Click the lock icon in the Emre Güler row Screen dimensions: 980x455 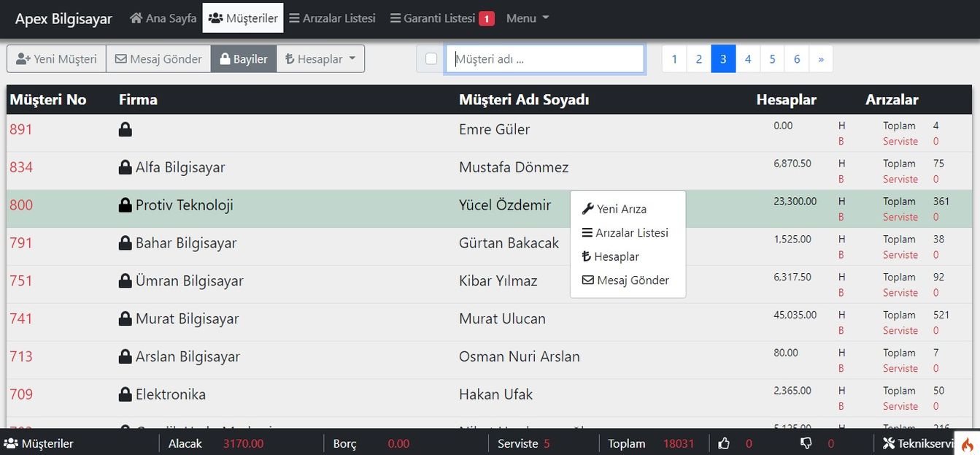tap(126, 129)
